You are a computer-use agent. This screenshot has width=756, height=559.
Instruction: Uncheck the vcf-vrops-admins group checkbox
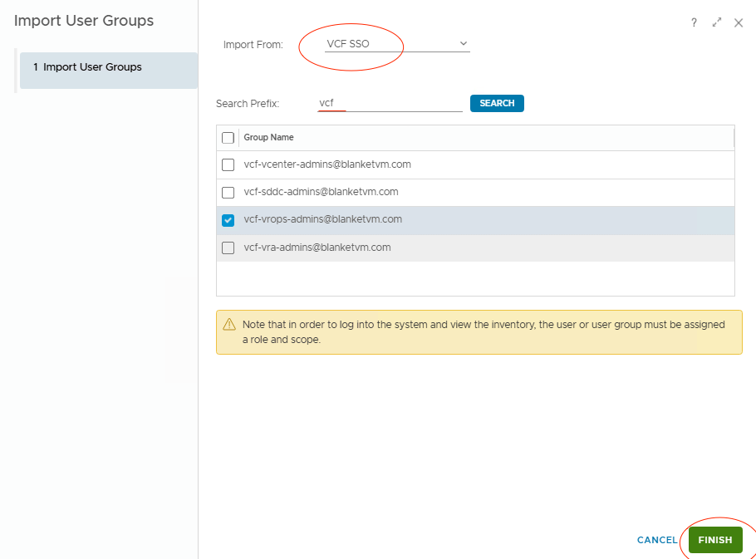228,220
